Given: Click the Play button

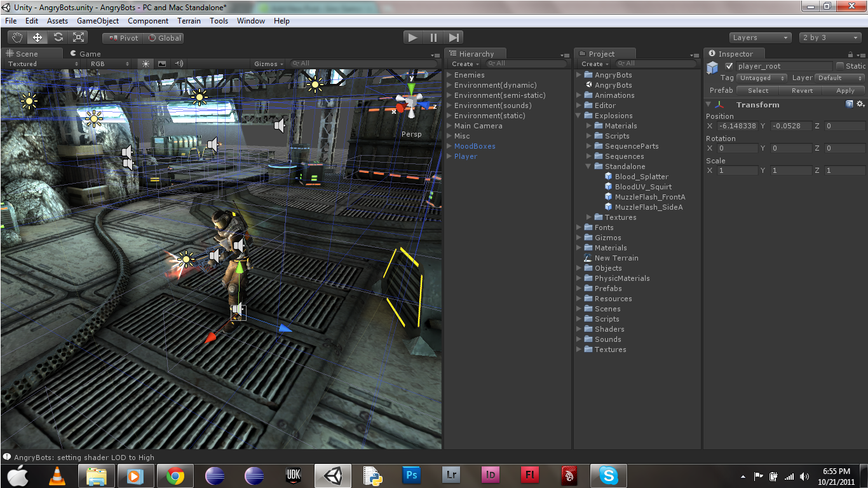Looking at the screenshot, I should (x=413, y=37).
